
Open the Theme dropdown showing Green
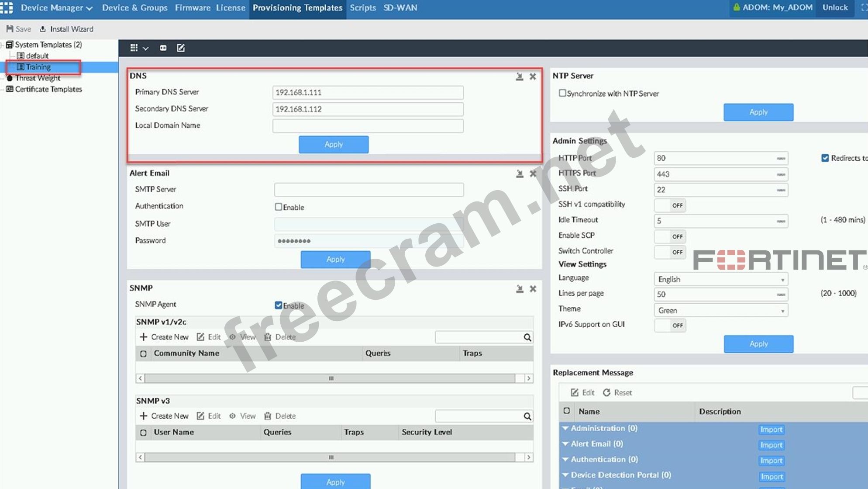coord(720,310)
